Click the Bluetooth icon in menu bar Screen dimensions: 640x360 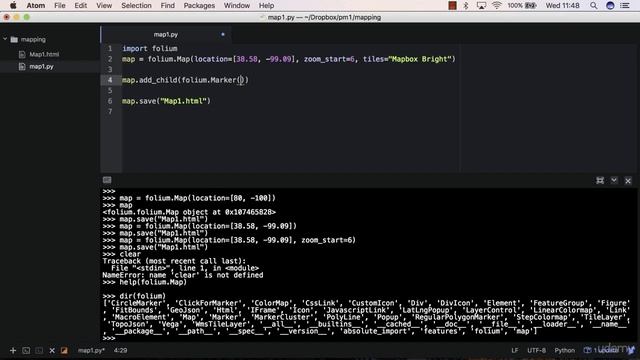[x=466, y=5]
